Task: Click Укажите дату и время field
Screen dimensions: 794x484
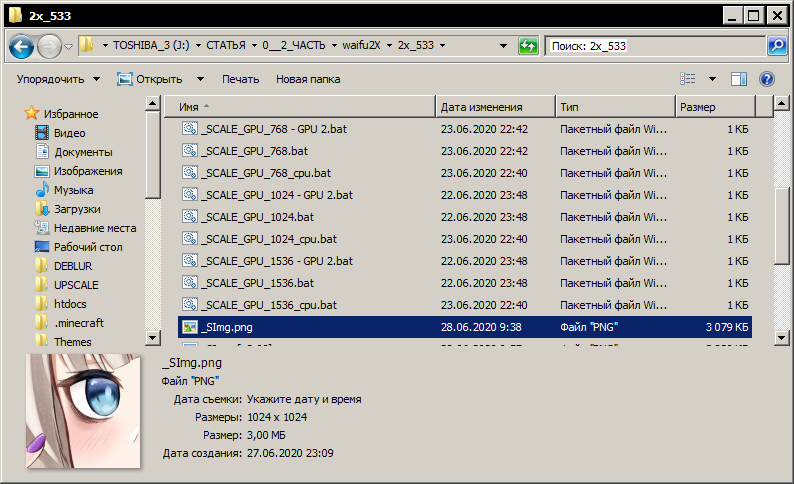Action: (304, 399)
